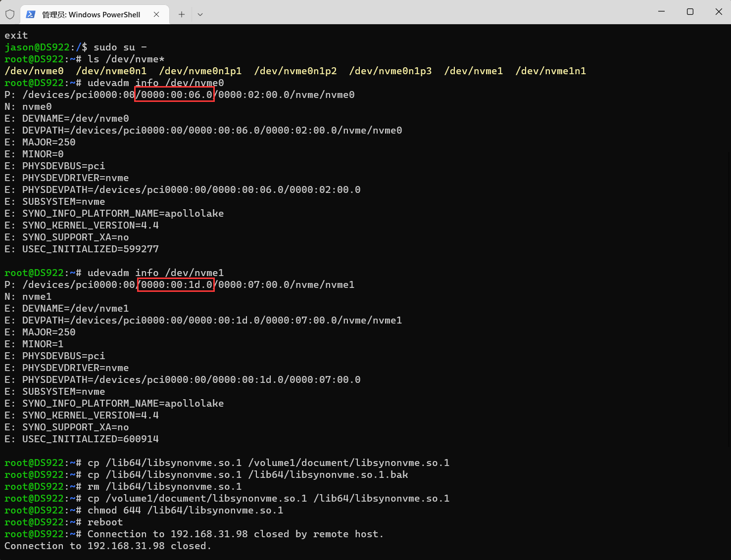The height and width of the screenshot is (560, 731).
Task: Click /dev/nvme1n1 in the ls output
Action: [x=550, y=71]
